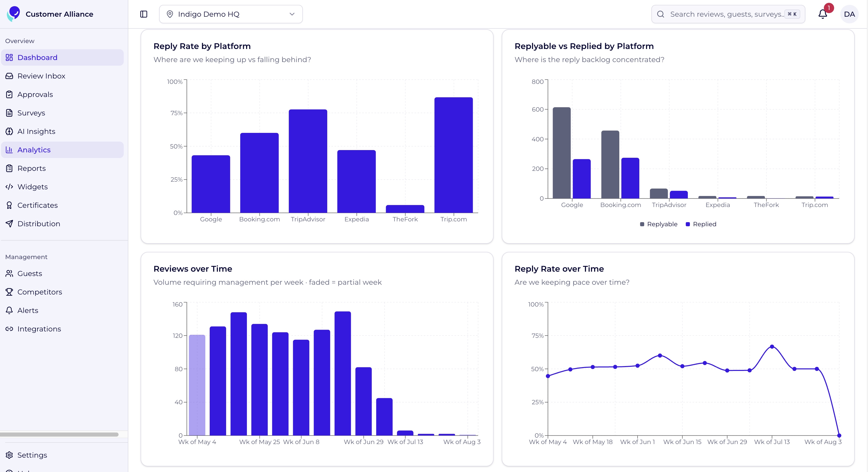
Task: Click the Integrations link icon
Action: 9,329
